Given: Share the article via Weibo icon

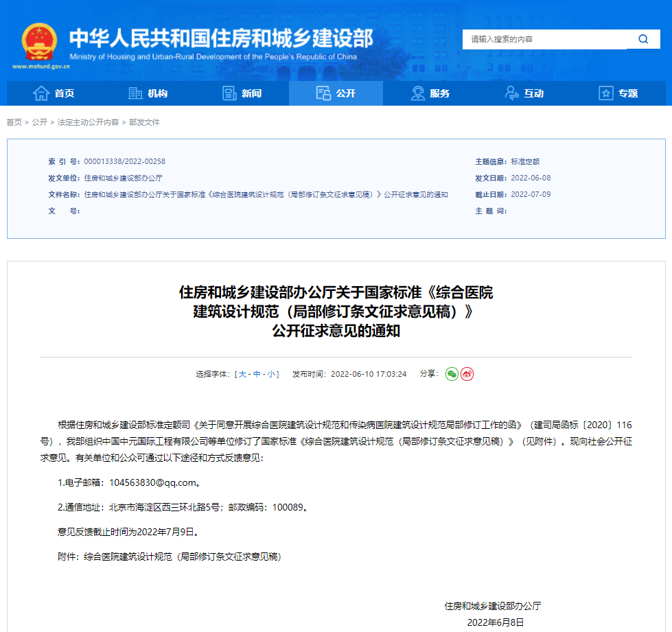Looking at the screenshot, I should coord(467,374).
